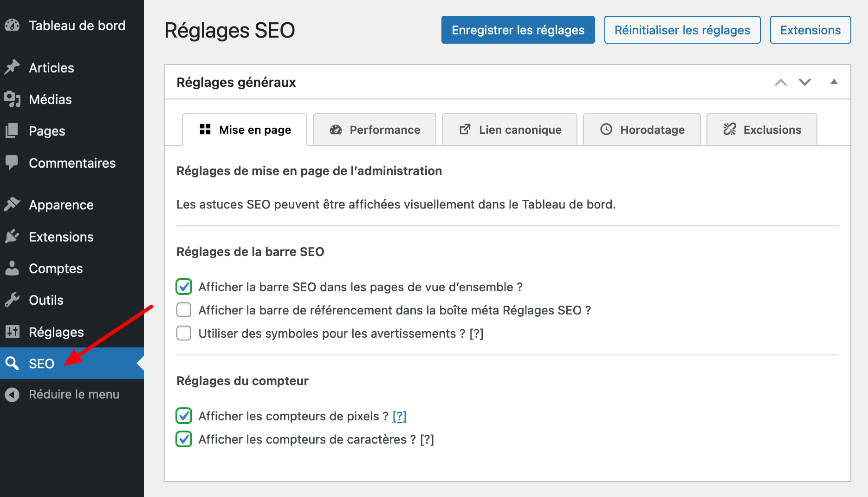Click the Commentaires speech bubble icon
868x497 pixels.
[x=12, y=163]
